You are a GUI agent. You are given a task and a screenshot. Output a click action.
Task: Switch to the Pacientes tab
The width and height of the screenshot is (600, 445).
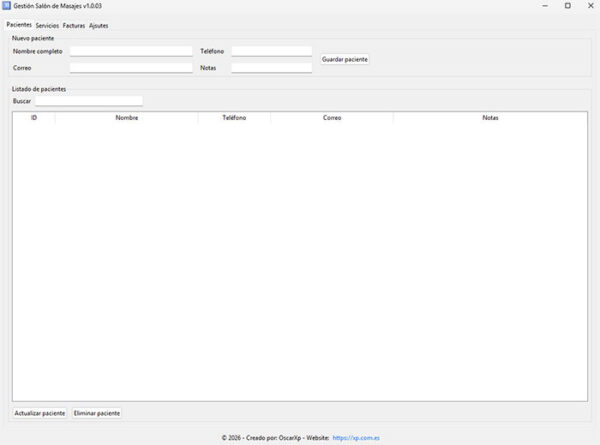[x=19, y=24]
